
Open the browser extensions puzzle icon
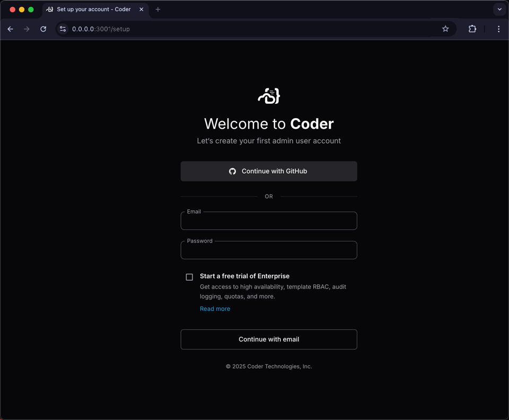pyautogui.click(x=472, y=29)
